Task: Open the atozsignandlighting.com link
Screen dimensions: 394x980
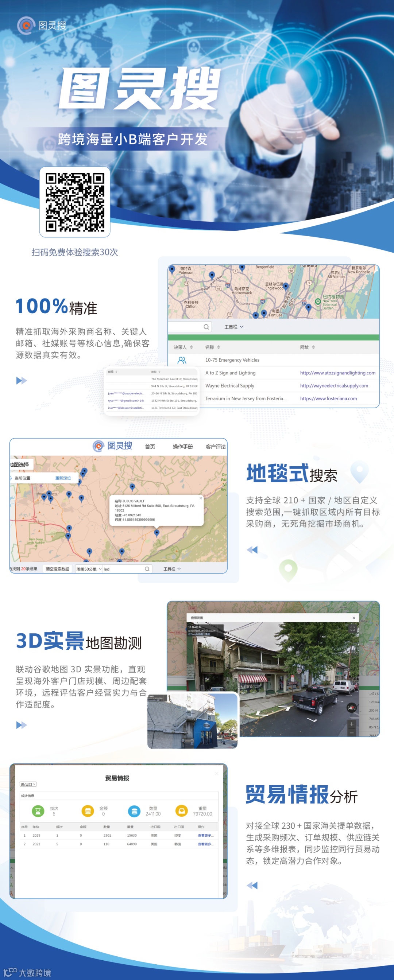Action: click(x=338, y=373)
